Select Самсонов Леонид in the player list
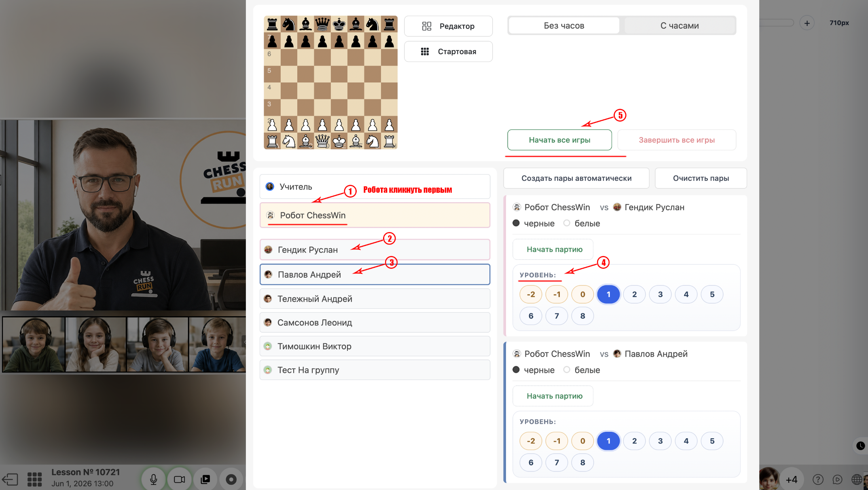Screen dimensions: 868x490 click(x=375, y=323)
